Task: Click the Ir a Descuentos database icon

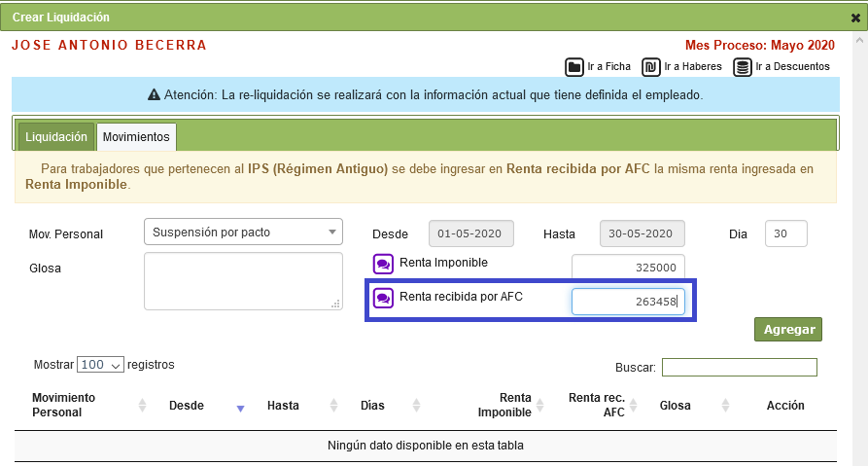Action: (743, 67)
